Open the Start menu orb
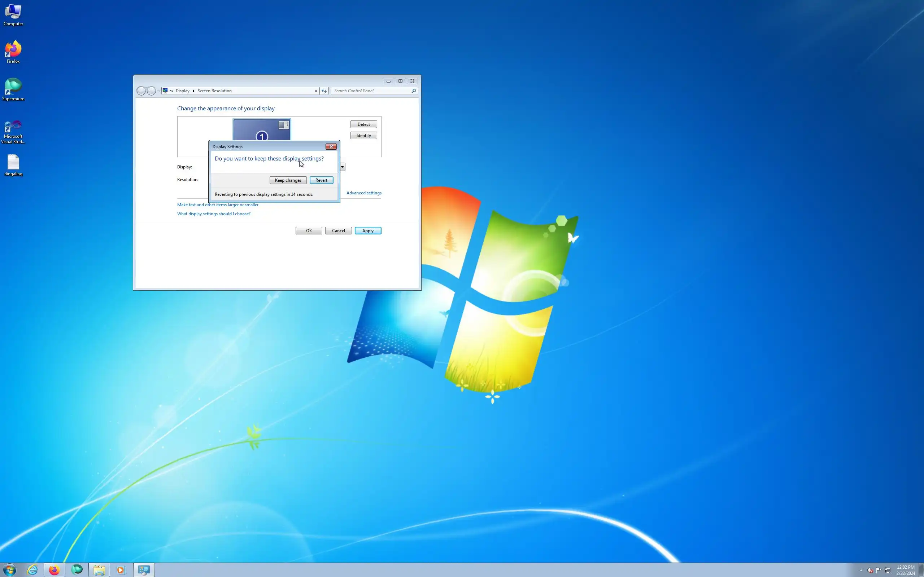 pos(9,570)
